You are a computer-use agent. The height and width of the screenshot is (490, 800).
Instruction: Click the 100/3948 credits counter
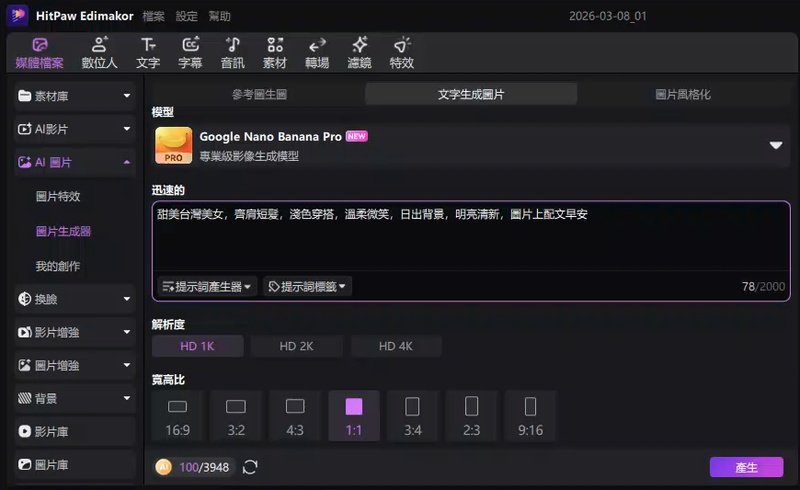[204, 467]
